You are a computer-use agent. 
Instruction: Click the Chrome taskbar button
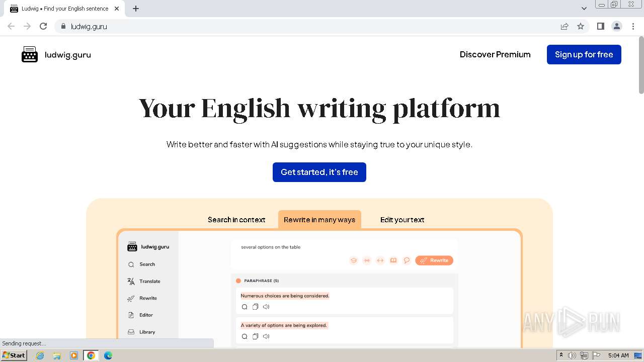[91, 355]
